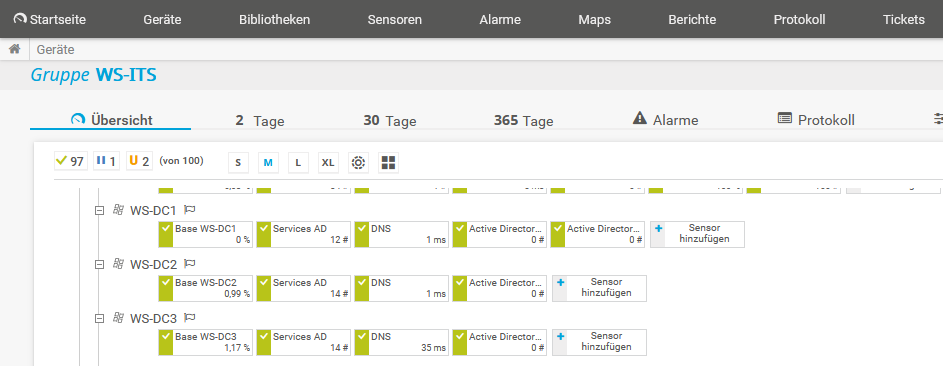Open the DNS sensor of WS-DC1
The width and height of the screenshot is (943, 366).
402,234
